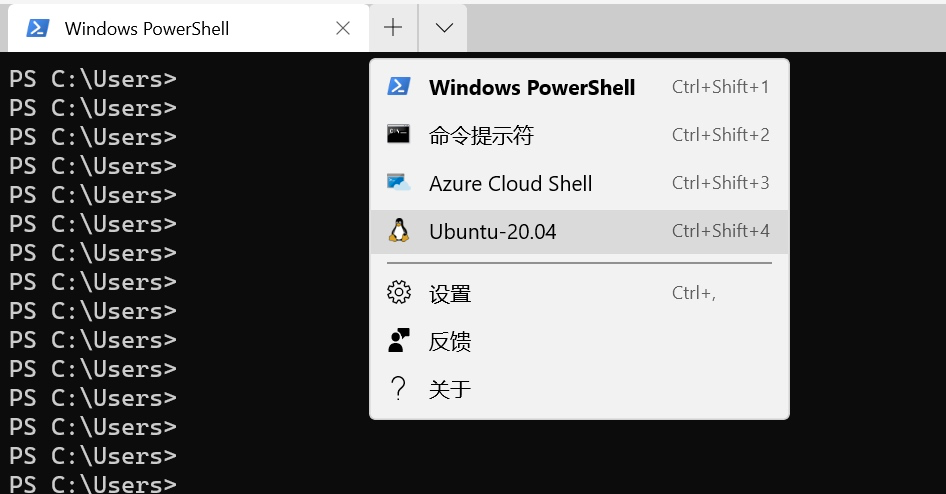Image resolution: width=946 pixels, height=494 pixels.
Task: Launch Azure Cloud Shell from the menu text
Action: (510, 183)
